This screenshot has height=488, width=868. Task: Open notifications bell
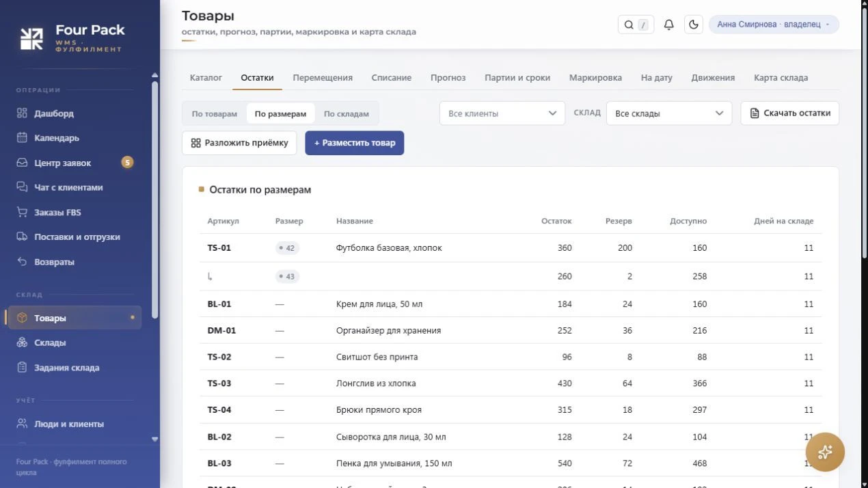coord(669,25)
